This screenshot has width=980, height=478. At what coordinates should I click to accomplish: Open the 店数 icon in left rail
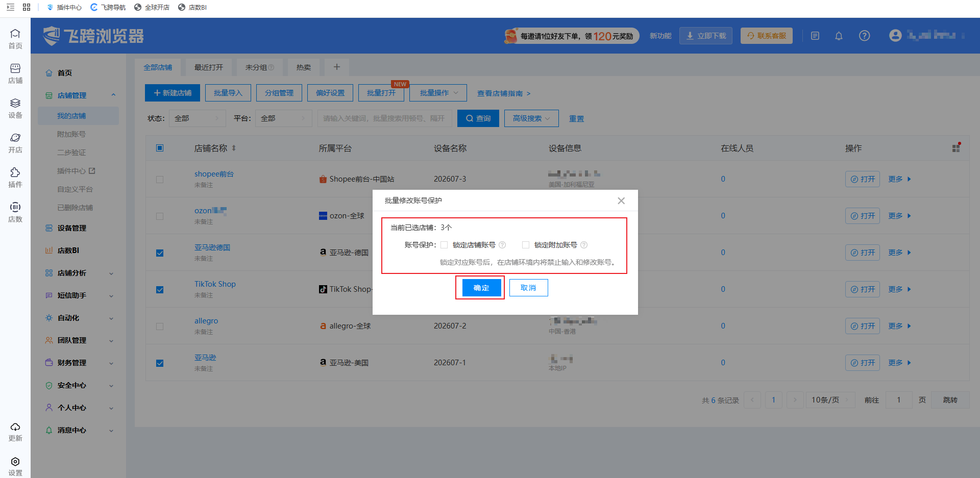click(x=15, y=212)
